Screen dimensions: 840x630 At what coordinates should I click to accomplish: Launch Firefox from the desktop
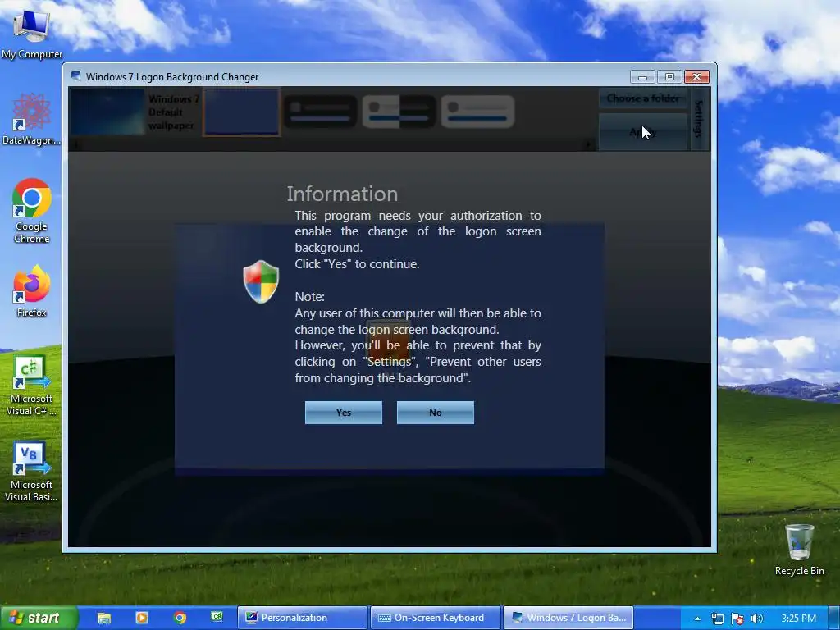coord(32,291)
